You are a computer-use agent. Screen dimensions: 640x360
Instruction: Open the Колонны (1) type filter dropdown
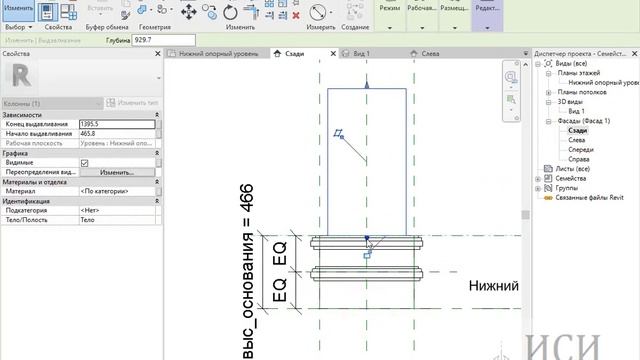tap(52, 104)
